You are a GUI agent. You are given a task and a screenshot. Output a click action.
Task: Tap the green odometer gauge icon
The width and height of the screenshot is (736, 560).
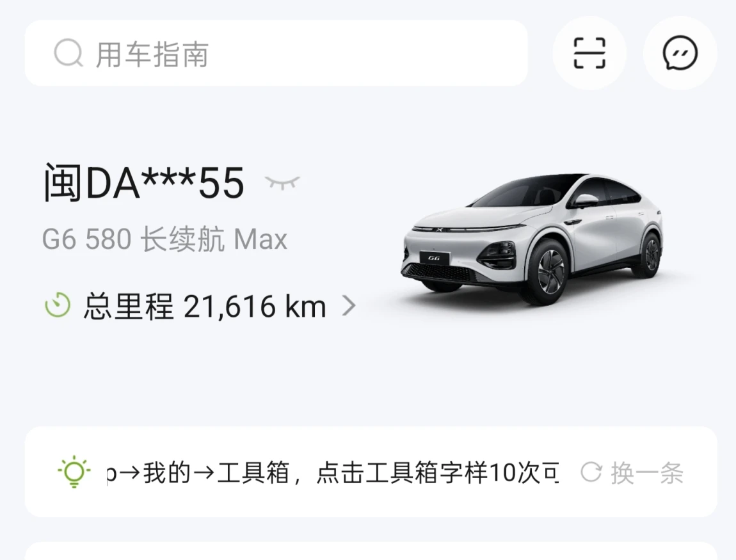click(58, 305)
